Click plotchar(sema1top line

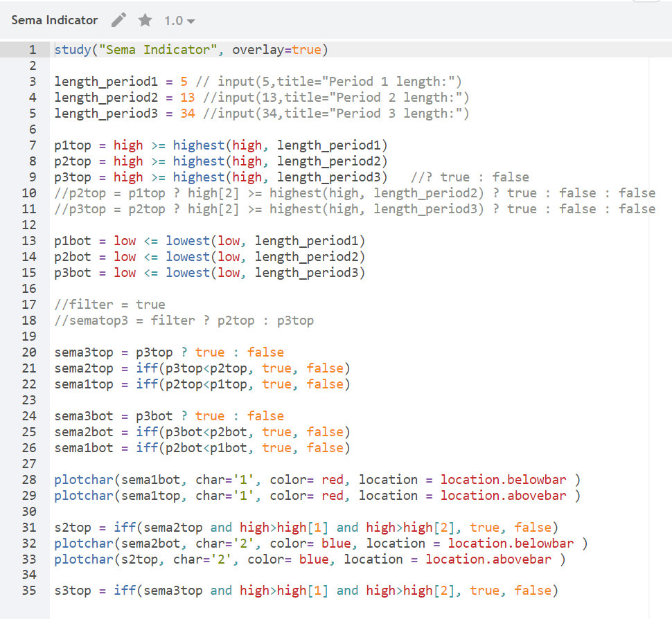(x=317, y=495)
